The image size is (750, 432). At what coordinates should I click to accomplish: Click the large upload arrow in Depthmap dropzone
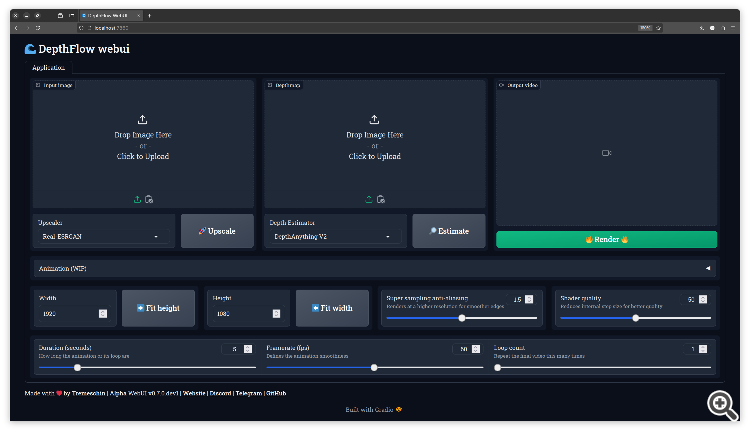pyautogui.click(x=375, y=120)
